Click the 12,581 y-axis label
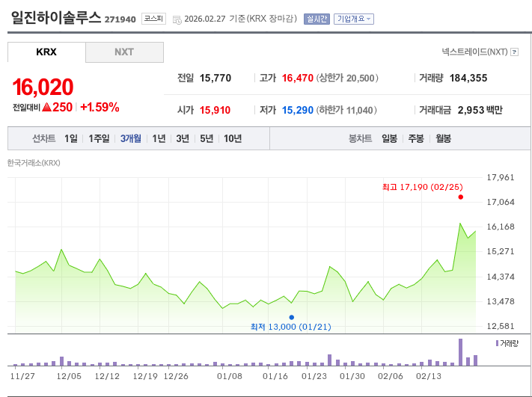532x397 pixels. tap(501, 326)
